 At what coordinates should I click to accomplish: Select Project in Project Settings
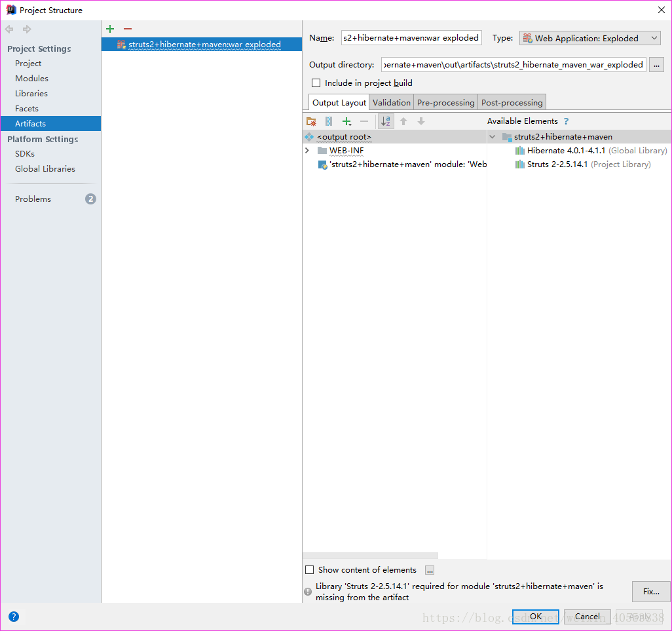[x=28, y=64]
